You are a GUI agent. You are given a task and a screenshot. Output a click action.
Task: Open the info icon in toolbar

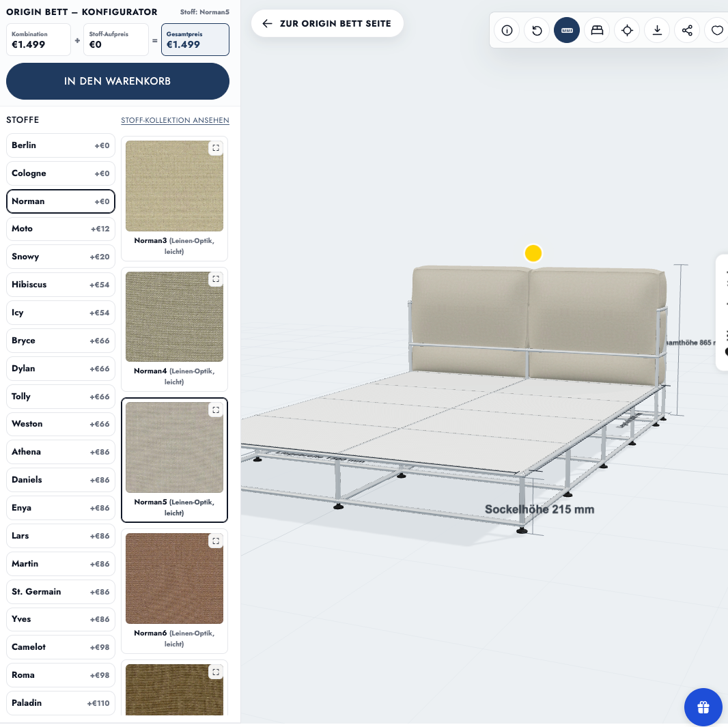point(507,31)
